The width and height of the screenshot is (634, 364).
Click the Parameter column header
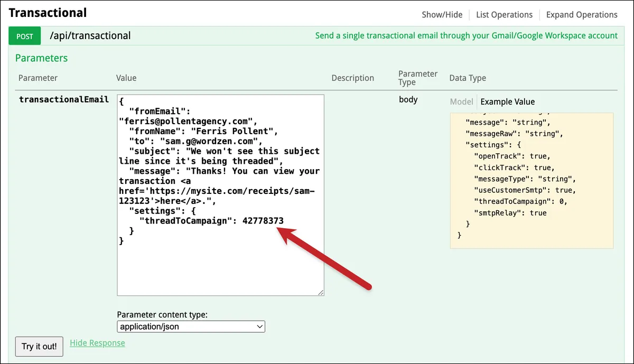[38, 78]
